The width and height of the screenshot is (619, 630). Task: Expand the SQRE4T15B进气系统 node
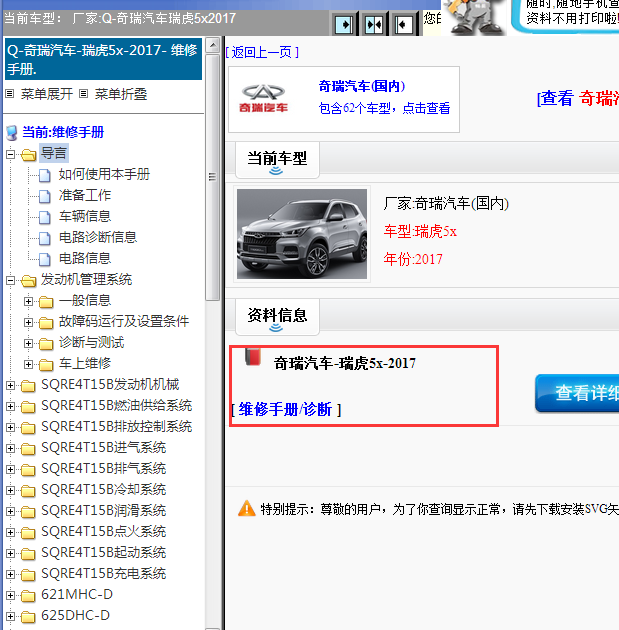pyautogui.click(x=10, y=448)
